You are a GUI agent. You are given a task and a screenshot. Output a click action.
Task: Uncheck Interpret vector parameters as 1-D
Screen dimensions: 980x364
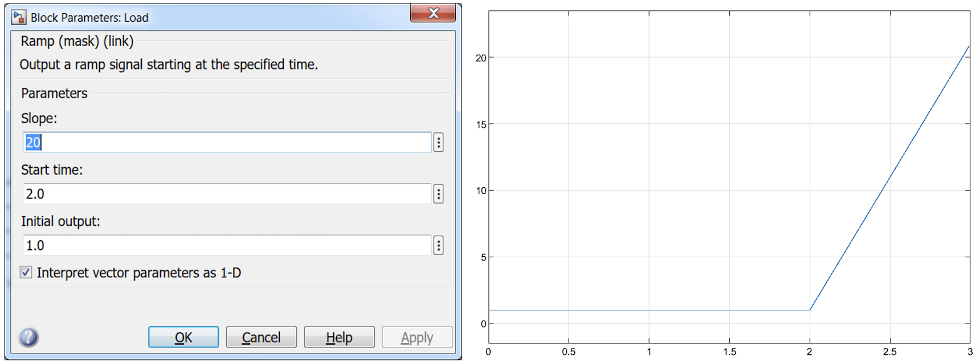point(26,273)
